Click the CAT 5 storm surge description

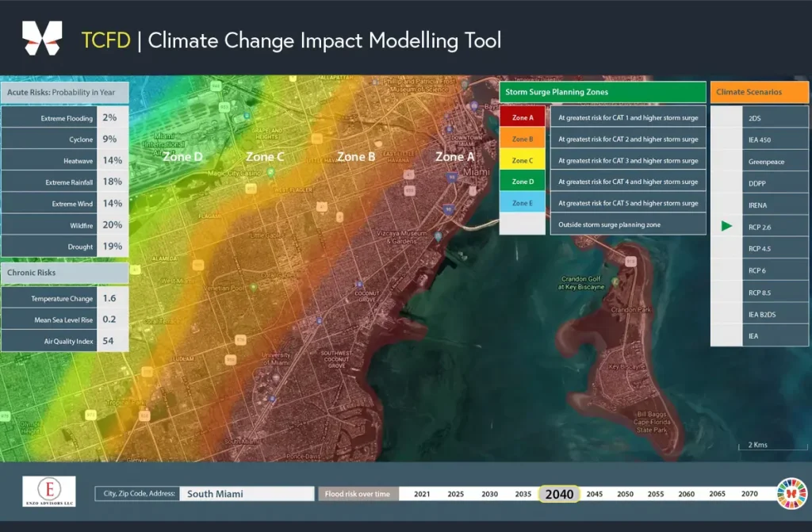pyautogui.click(x=628, y=203)
